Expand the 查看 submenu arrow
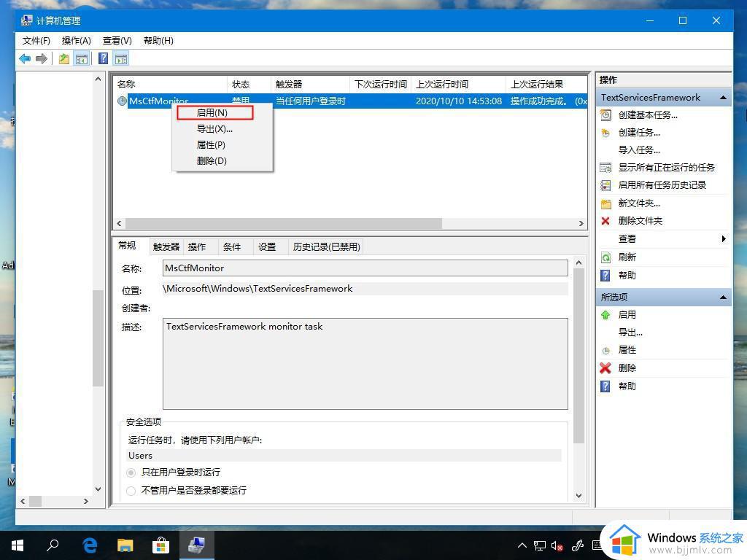The width and height of the screenshot is (747, 560). point(724,239)
